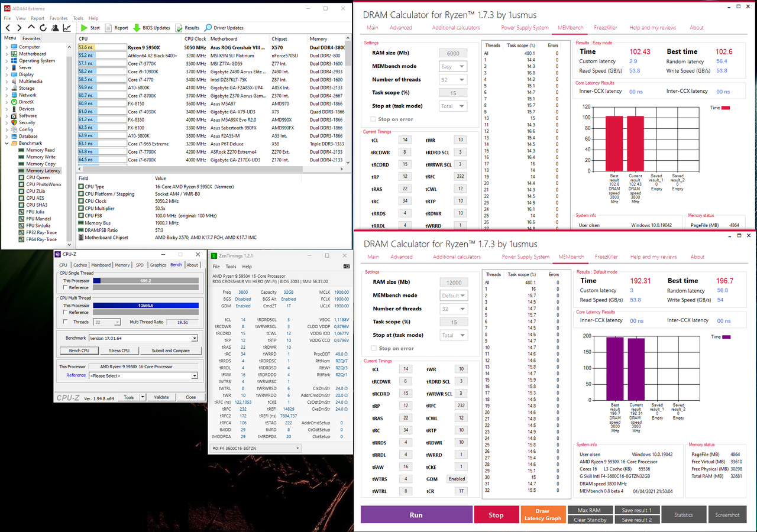757x532 pixels.
Task: Open the AIDA64 View menu
Action: pos(21,18)
